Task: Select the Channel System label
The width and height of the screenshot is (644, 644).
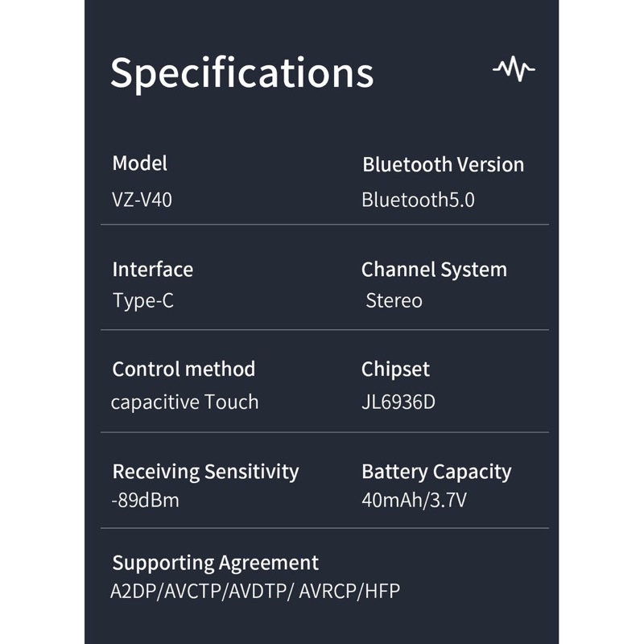Action: pyautogui.click(x=434, y=270)
